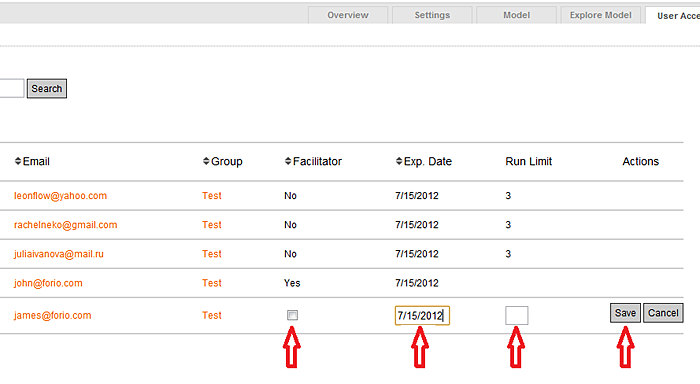Focus the search text box
The height and width of the screenshot is (384, 700).
(11, 88)
